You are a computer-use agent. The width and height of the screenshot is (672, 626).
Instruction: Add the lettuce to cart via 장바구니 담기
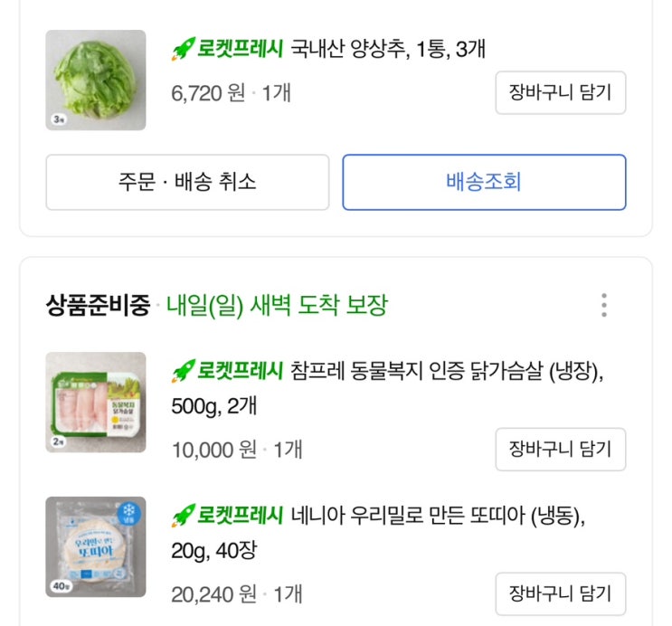561,92
